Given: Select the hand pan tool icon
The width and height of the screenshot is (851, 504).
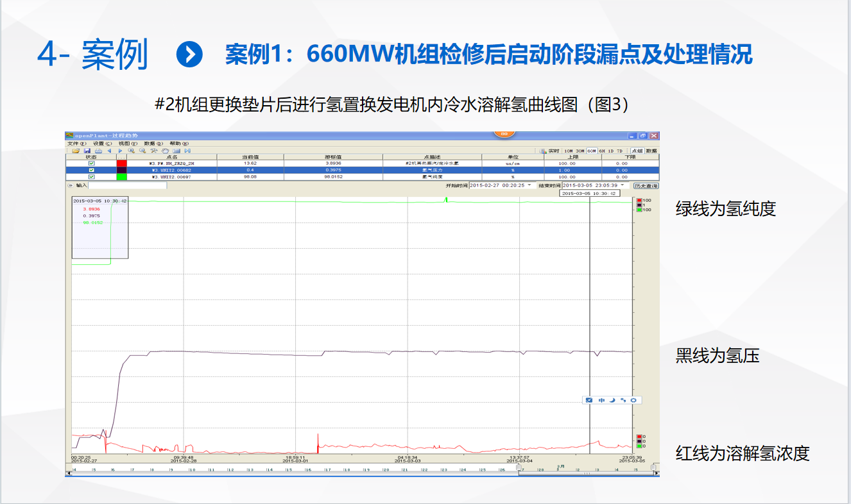Looking at the screenshot, I should pos(165,151).
